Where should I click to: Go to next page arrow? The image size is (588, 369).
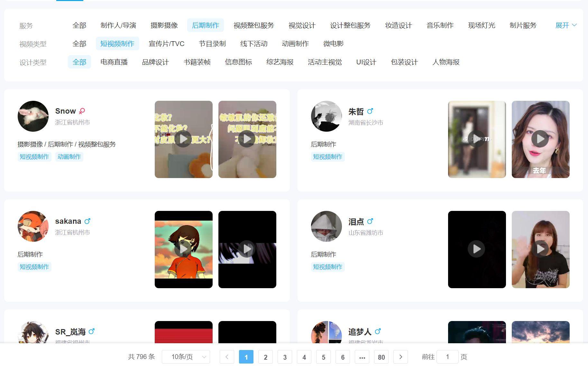tap(400, 357)
